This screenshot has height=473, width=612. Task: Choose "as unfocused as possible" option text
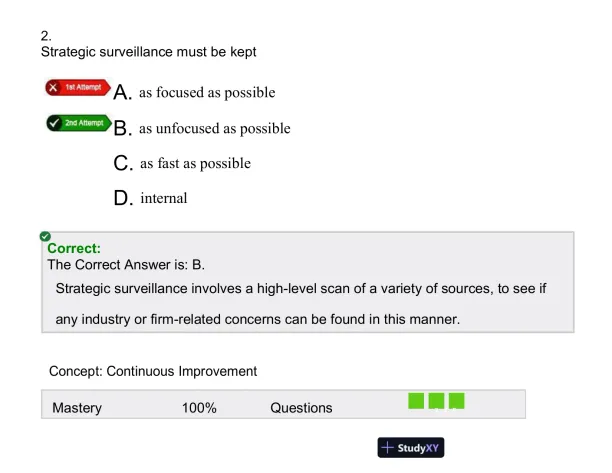point(215,129)
